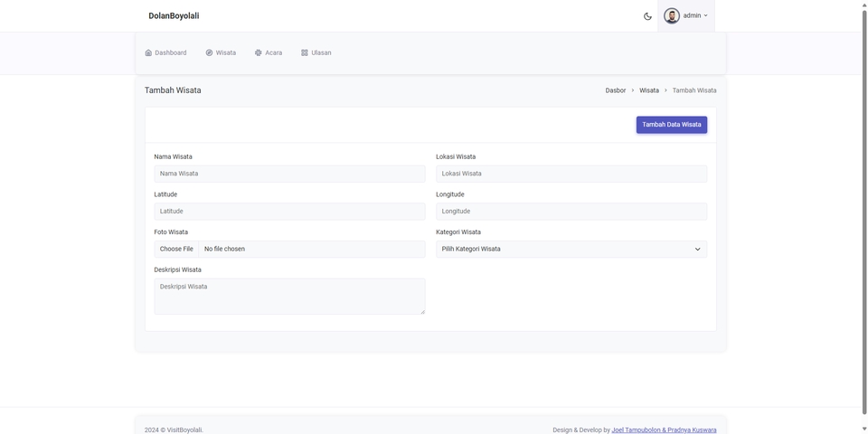Click the admin avatar picture
This screenshot has width=868, height=434.
coord(672,16)
